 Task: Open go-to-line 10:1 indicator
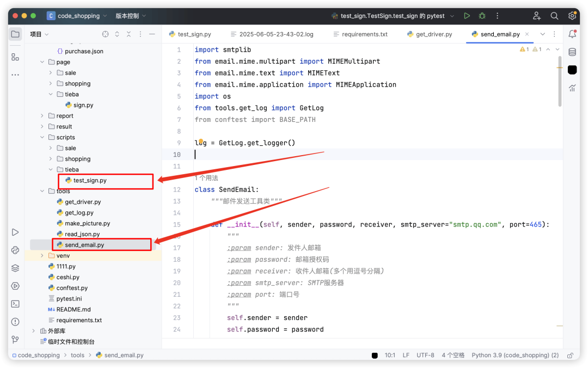[x=390, y=355]
